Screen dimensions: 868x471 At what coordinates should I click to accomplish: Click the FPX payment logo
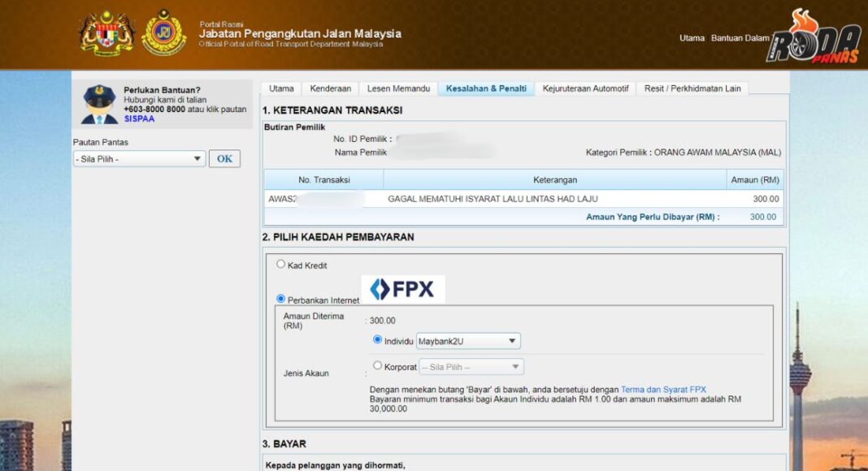(403, 288)
